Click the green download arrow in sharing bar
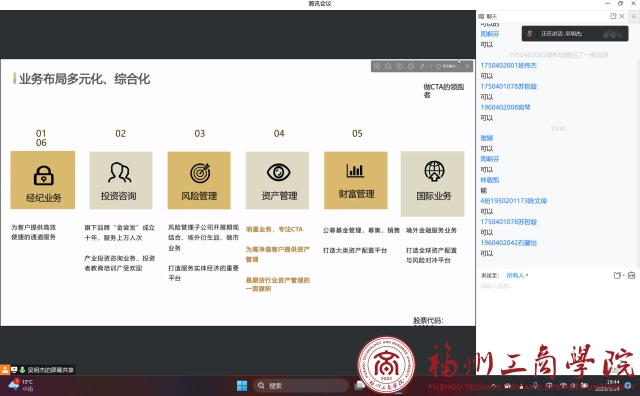The height and width of the screenshot is (396, 640). (22, 370)
